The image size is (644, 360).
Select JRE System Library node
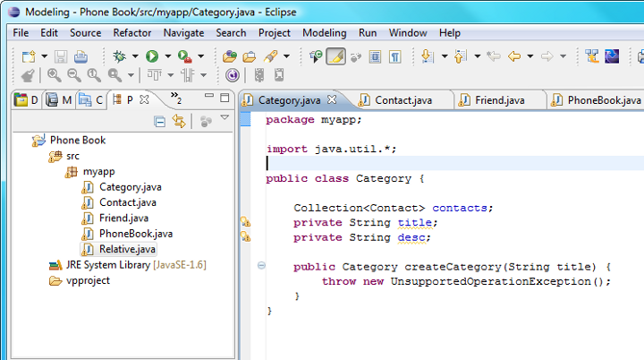tap(136, 265)
